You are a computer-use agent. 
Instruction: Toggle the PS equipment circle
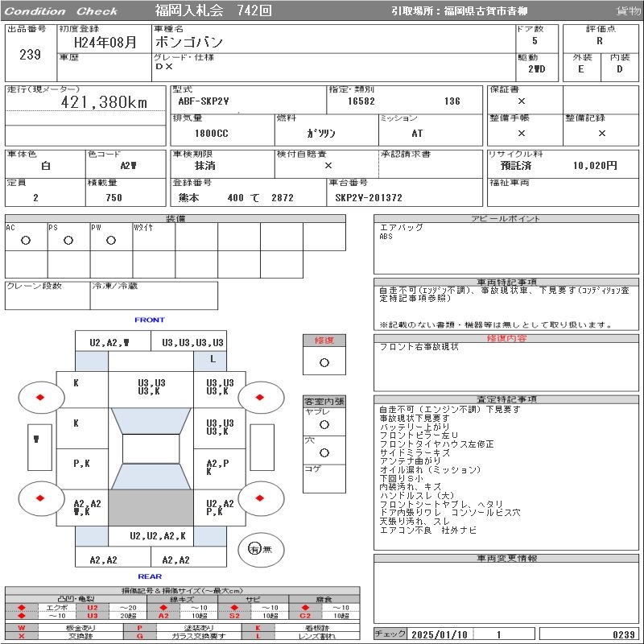click(x=68, y=240)
